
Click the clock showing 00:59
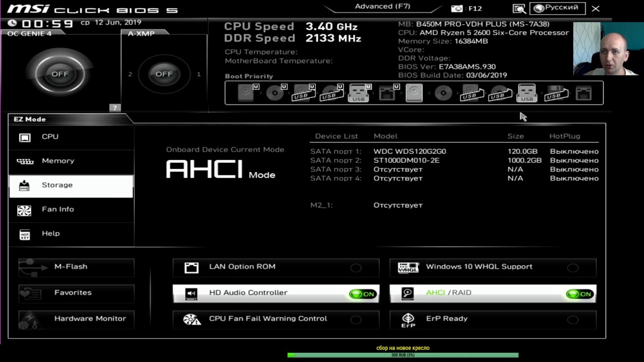coord(47,24)
